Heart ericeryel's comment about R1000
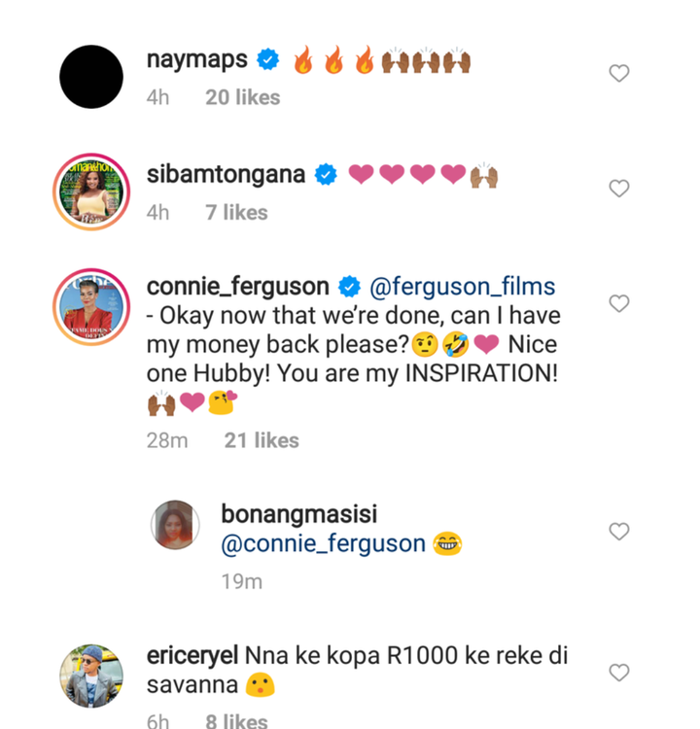Viewport: 700px width, 729px height. (x=618, y=673)
